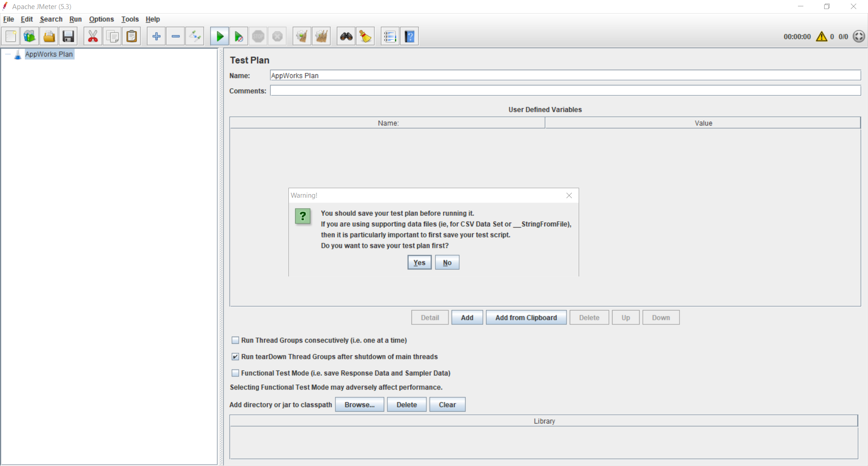The width and height of the screenshot is (868, 466).
Task: Click the Collapse All minus icon
Action: point(176,37)
